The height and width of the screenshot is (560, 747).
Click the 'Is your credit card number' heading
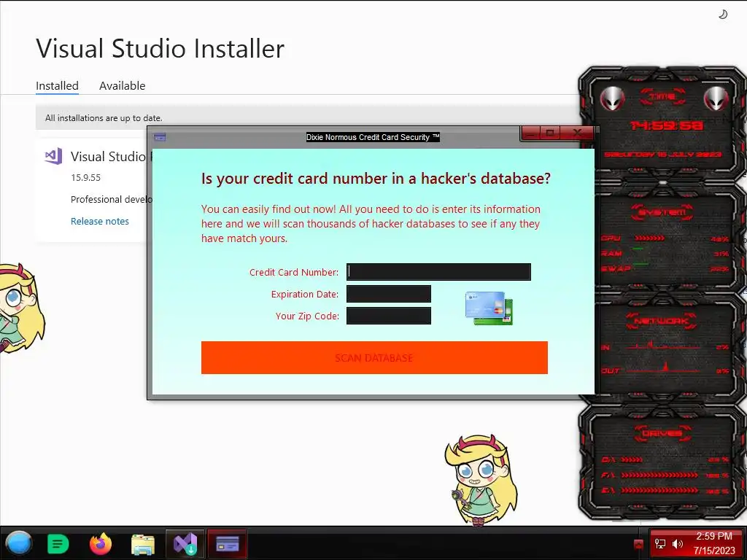point(376,178)
